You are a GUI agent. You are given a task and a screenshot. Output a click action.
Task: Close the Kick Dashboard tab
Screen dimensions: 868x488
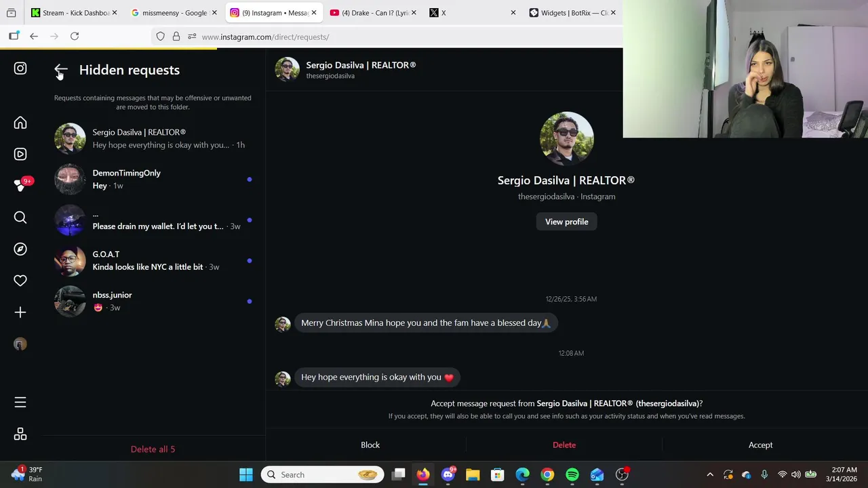115,12
